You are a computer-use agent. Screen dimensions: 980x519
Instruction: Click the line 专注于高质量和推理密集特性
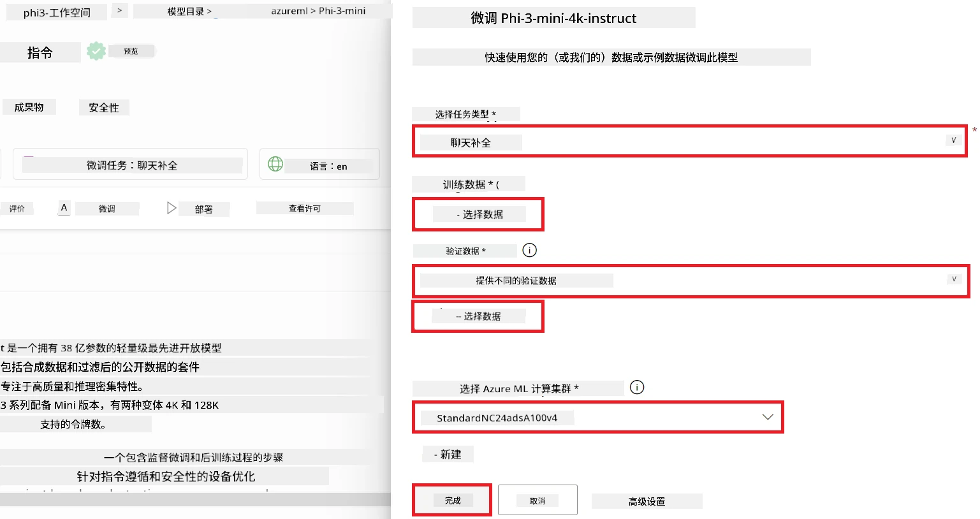tap(72, 386)
